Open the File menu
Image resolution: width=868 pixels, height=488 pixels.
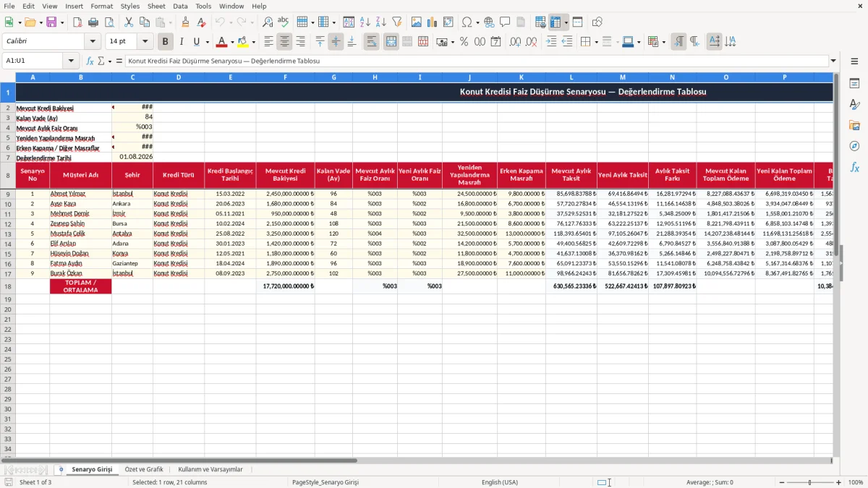[x=9, y=6]
